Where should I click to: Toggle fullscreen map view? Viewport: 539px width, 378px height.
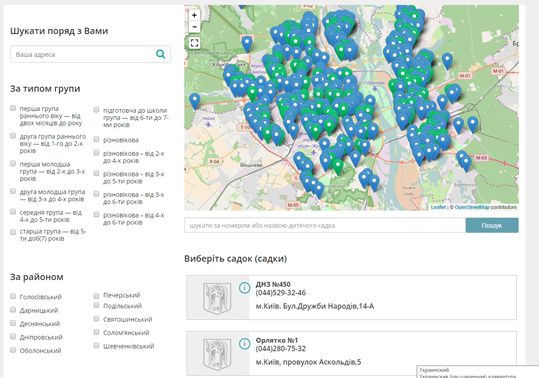coord(194,43)
